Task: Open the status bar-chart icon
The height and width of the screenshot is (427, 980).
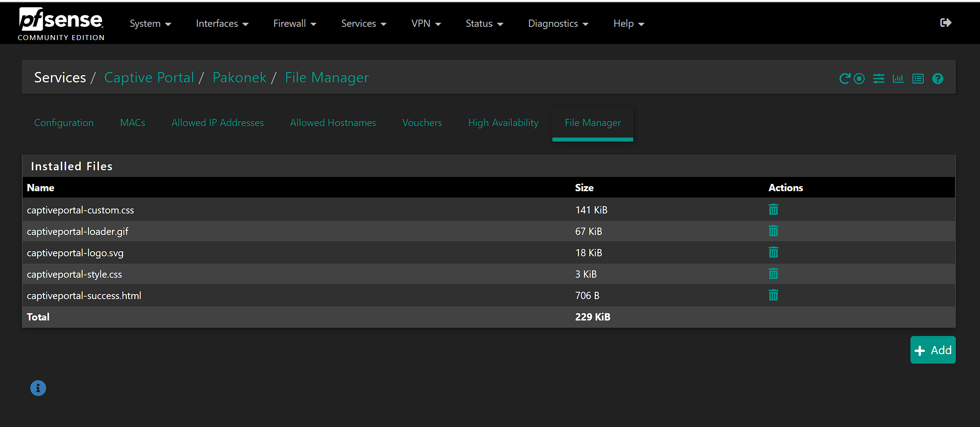Action: click(x=898, y=79)
